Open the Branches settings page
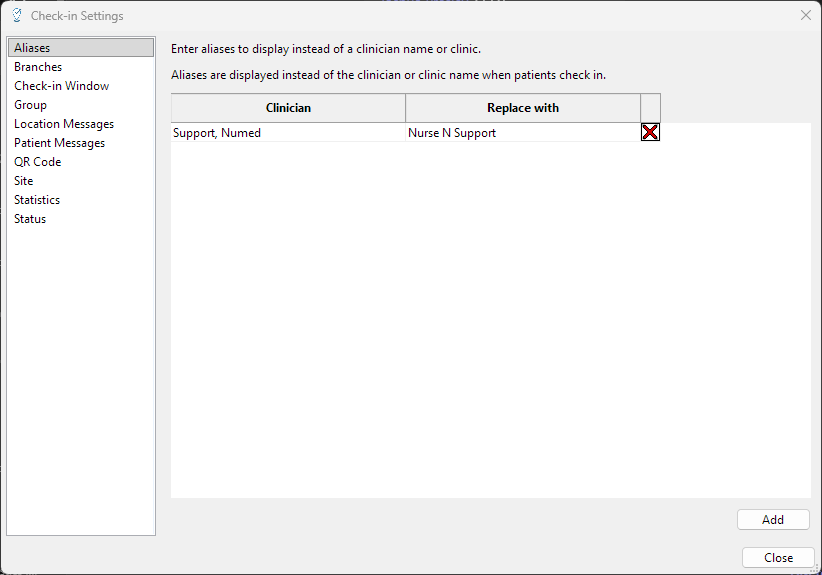The width and height of the screenshot is (822, 575). [38, 67]
